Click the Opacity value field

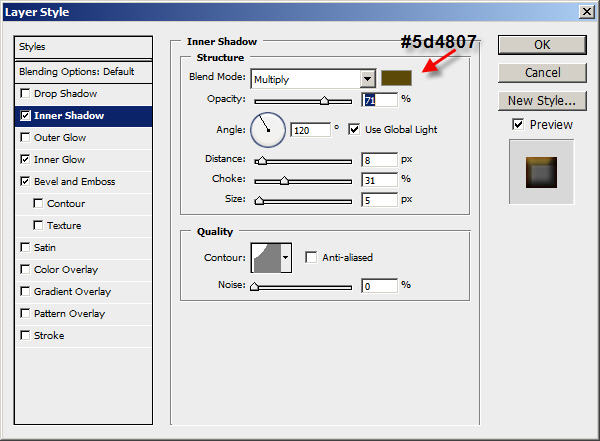click(x=380, y=100)
